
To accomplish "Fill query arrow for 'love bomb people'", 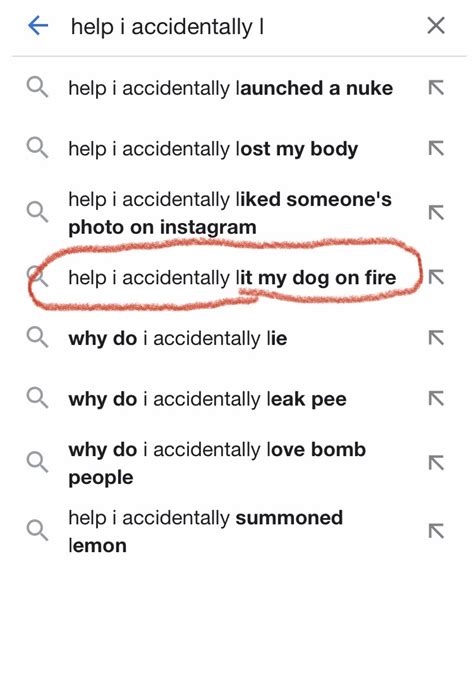I will [x=436, y=463].
